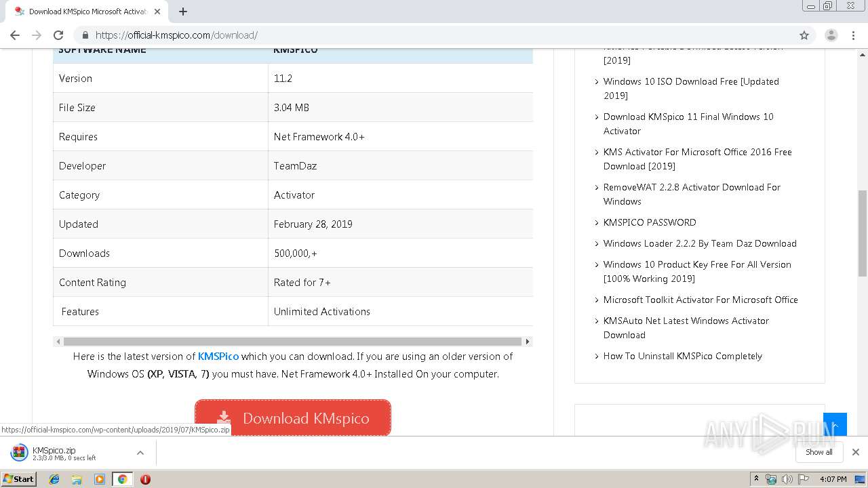
Task: Open KMSAuto Net Latest Windows Activator link
Action: 686,327
